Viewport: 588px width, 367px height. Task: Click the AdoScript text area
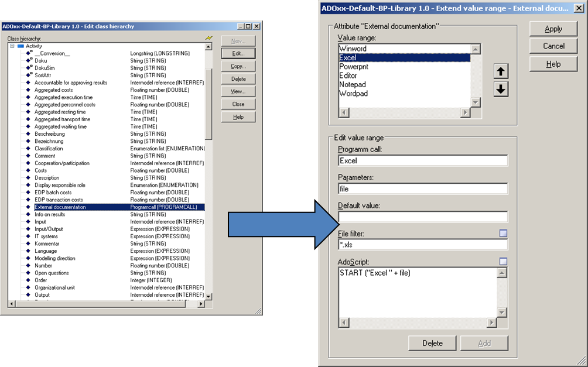click(x=418, y=293)
